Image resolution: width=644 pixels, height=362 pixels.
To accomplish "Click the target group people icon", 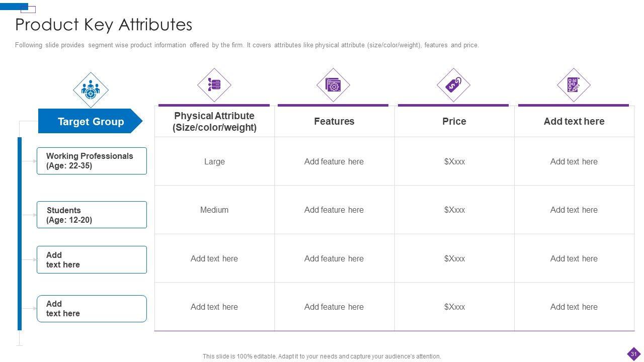I will [x=91, y=90].
